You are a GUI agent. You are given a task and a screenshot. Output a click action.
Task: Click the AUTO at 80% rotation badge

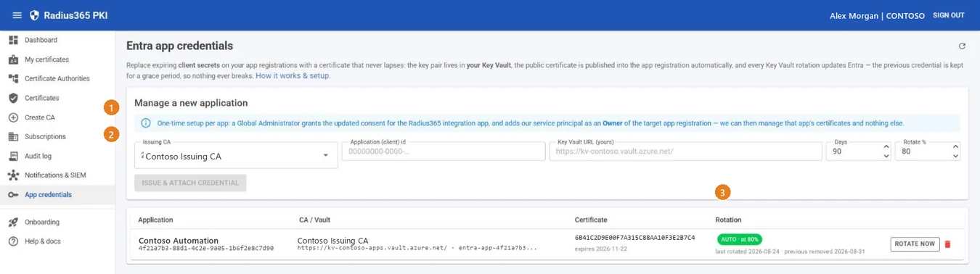tap(740, 238)
